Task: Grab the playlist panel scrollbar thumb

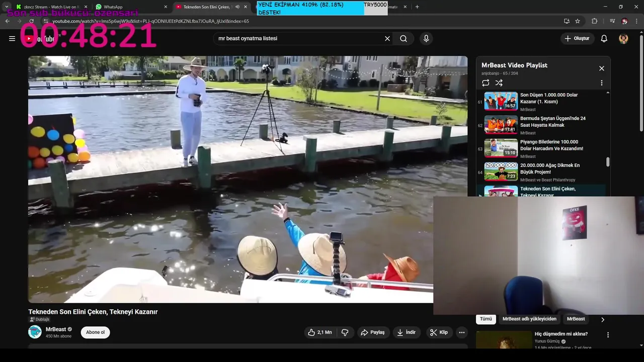Action: tap(608, 162)
